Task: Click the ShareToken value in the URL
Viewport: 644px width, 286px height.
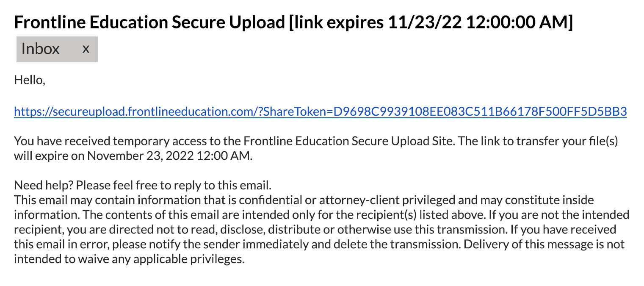Action: click(x=478, y=111)
